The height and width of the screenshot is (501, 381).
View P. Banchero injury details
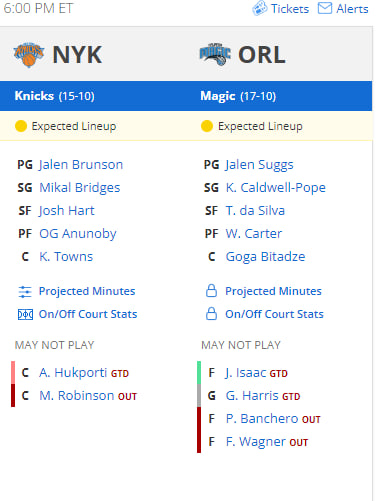[262, 419]
